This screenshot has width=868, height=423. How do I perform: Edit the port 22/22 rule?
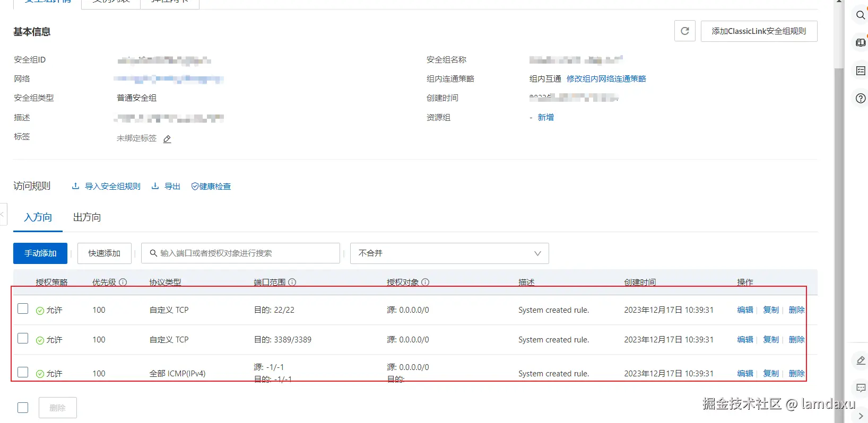pyautogui.click(x=745, y=310)
